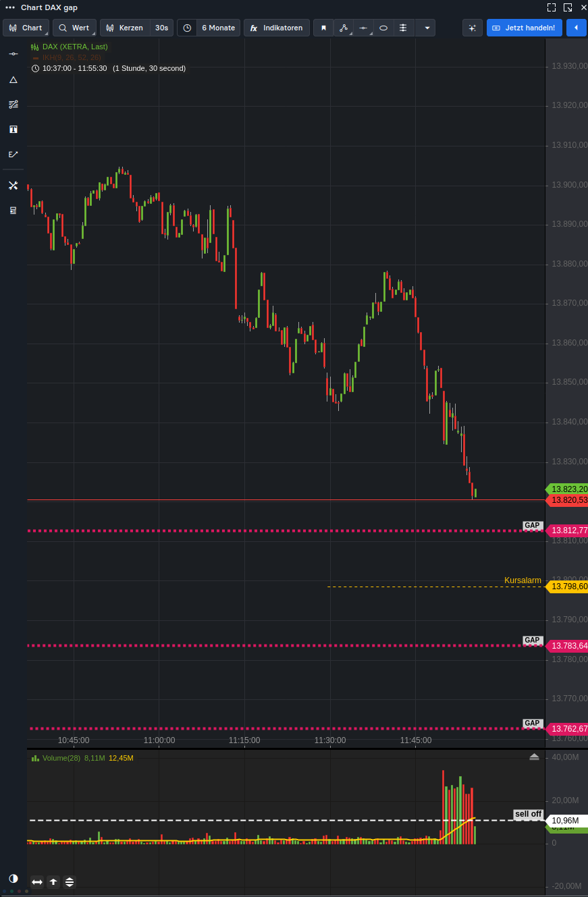588x897 pixels.
Task: Collapse the Volume panel via its arrow
Action: pyautogui.click(x=534, y=757)
